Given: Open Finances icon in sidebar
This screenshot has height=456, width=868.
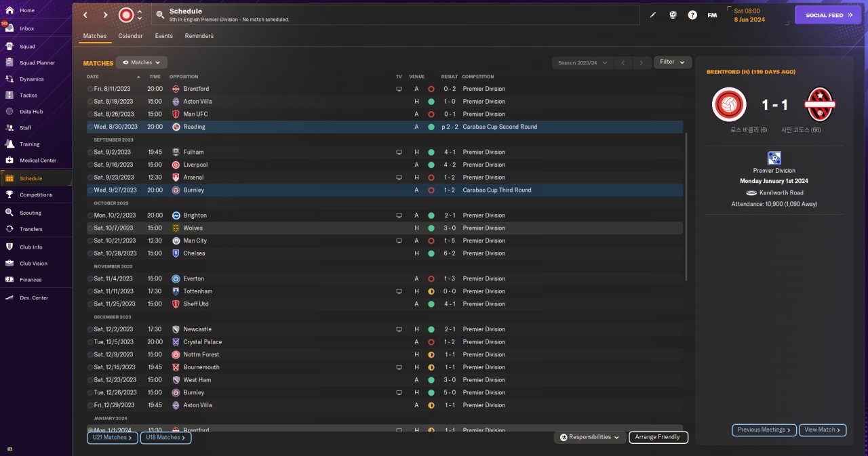Looking at the screenshot, I should [x=9, y=279].
